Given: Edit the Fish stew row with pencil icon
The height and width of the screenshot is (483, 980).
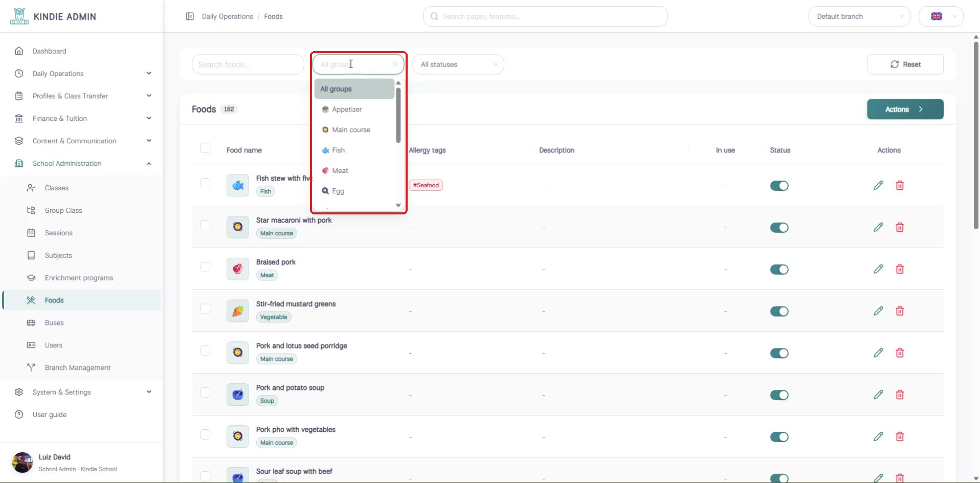Looking at the screenshot, I should (878, 185).
